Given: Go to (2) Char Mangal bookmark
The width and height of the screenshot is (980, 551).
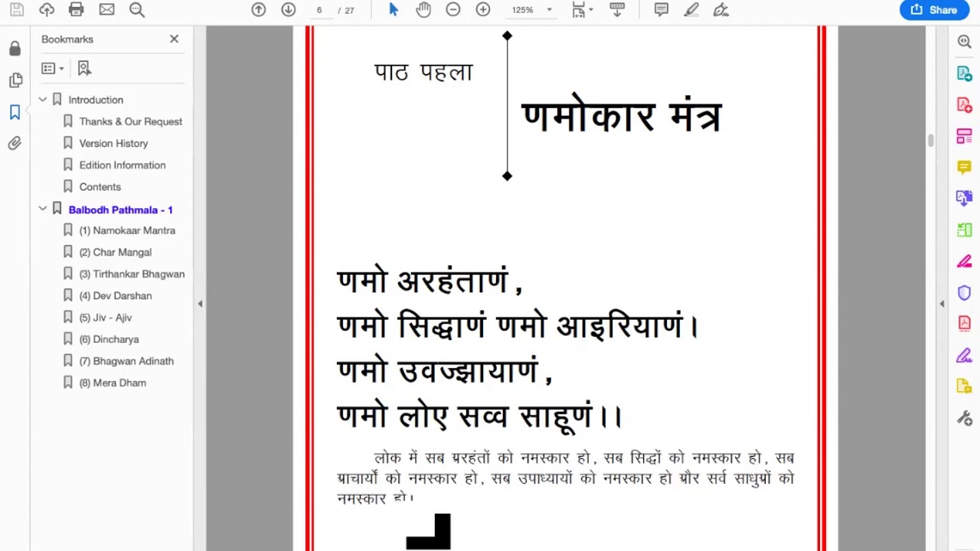Looking at the screenshot, I should (x=116, y=253).
